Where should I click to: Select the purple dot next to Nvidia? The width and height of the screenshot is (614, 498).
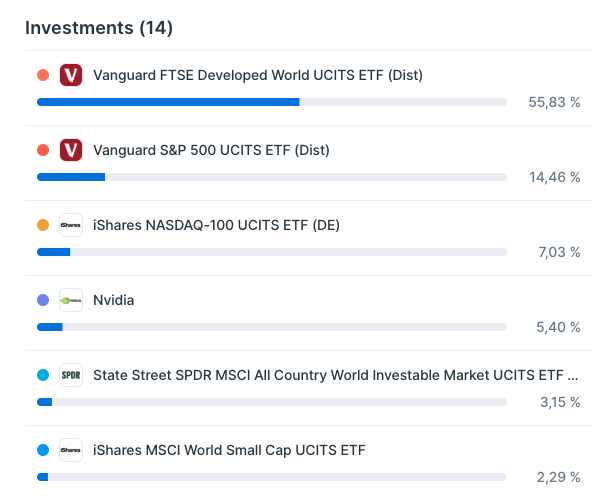click(43, 300)
